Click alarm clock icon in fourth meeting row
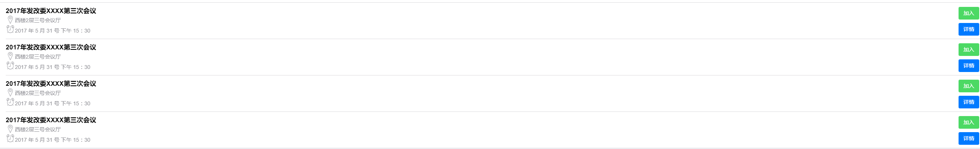Viewport: 980px width, 149px height. point(10,138)
